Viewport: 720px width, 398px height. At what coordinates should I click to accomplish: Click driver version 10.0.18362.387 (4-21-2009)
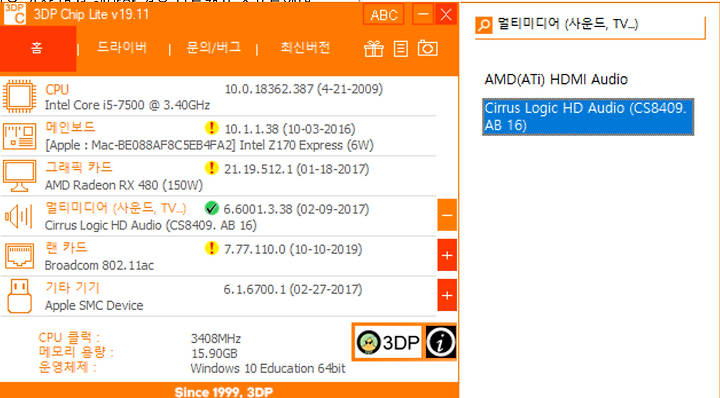[x=304, y=89]
